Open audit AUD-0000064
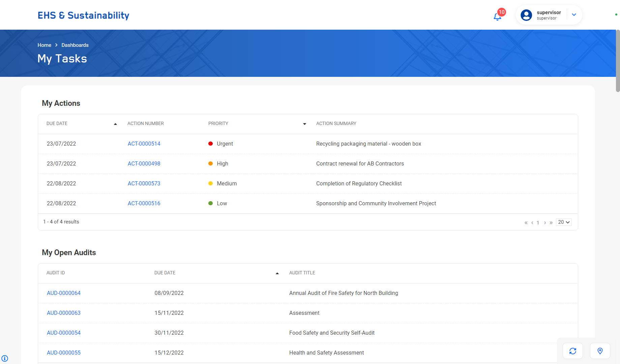 63,293
